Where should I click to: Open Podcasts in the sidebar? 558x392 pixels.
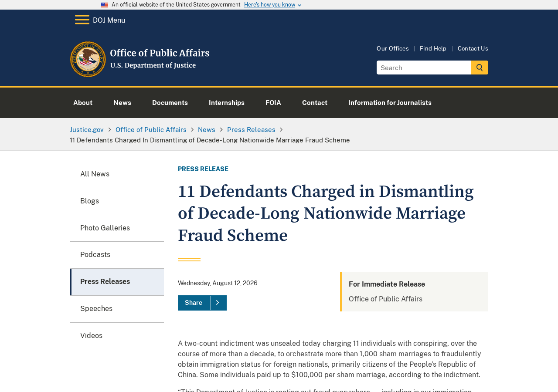pos(117,255)
